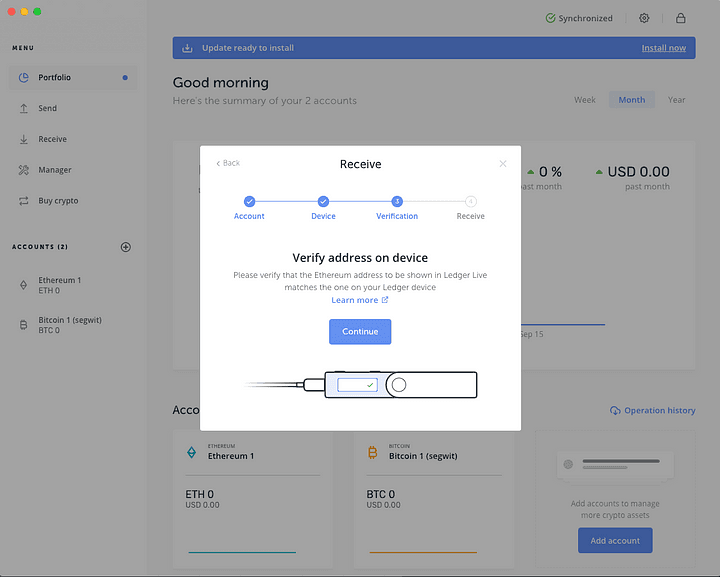This screenshot has height=577, width=720.
Task: Click the download icon in update banner
Action: [x=187, y=48]
